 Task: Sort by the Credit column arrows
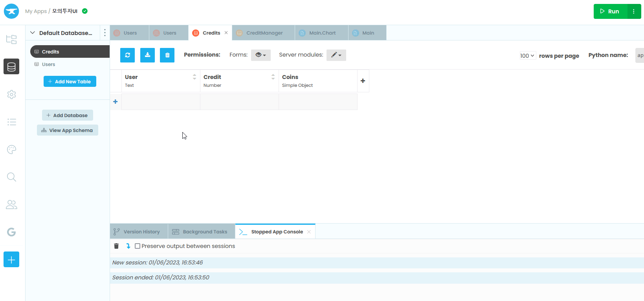tap(273, 77)
